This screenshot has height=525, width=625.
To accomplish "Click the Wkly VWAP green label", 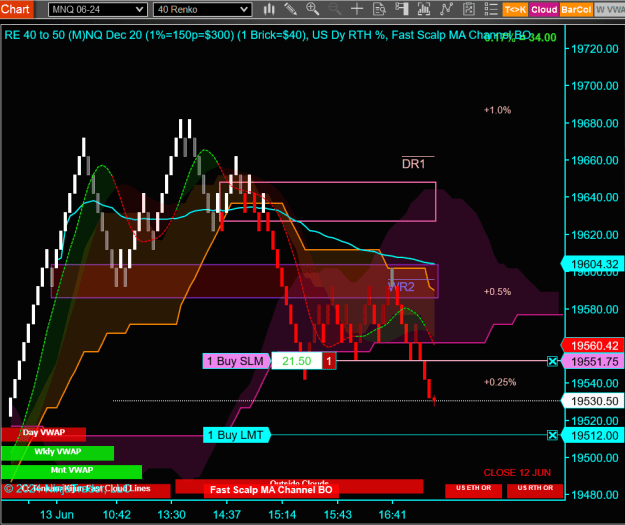I will click(57, 452).
